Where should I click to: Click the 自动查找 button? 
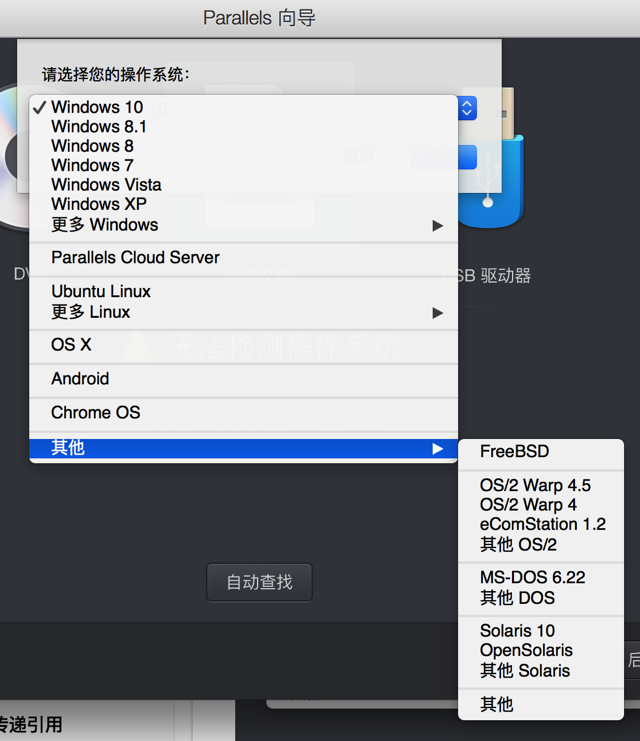(259, 582)
